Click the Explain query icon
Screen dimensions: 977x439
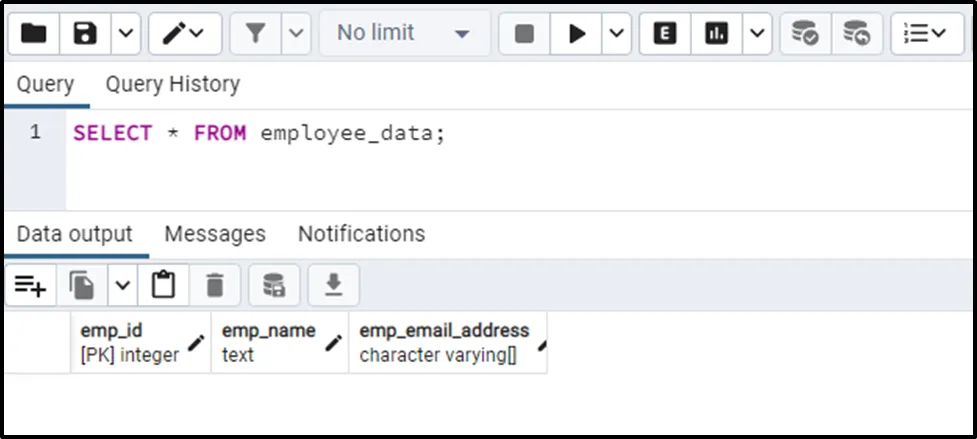click(x=665, y=34)
